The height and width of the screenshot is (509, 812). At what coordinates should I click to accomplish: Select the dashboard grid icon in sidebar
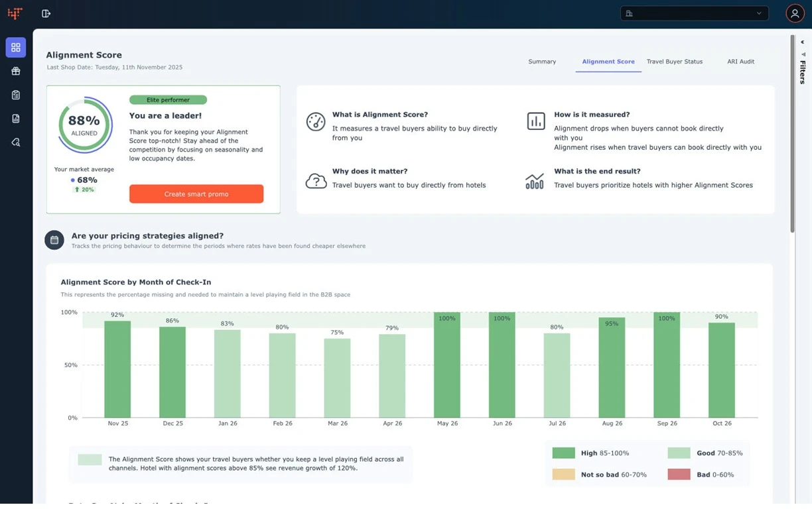[15, 47]
